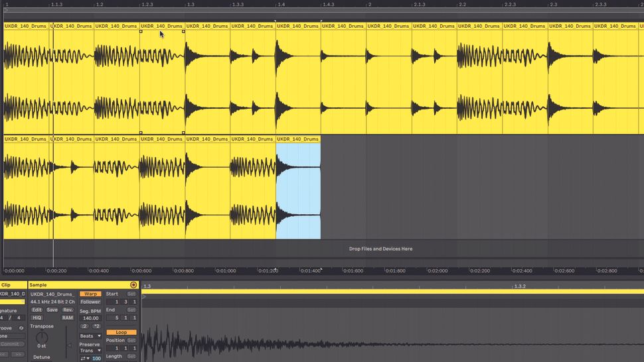
Task: Click the Save default clip button
Action: pyautogui.click(x=52, y=310)
